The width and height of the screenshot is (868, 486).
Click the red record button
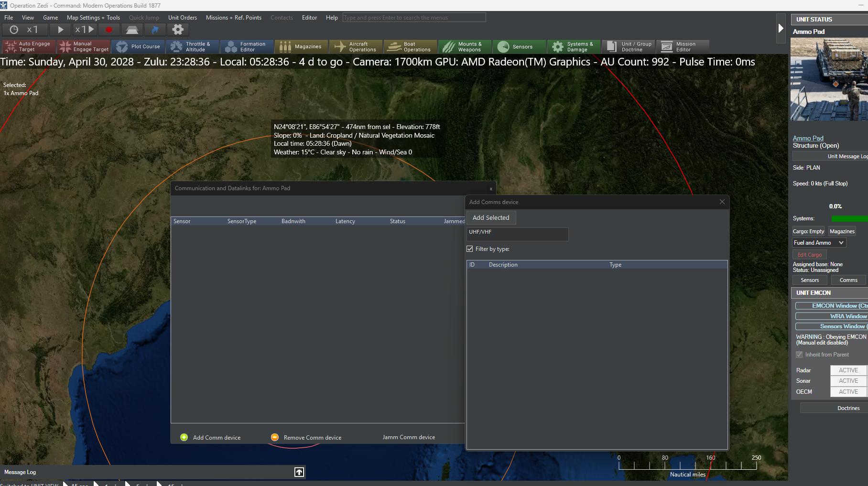(x=109, y=30)
